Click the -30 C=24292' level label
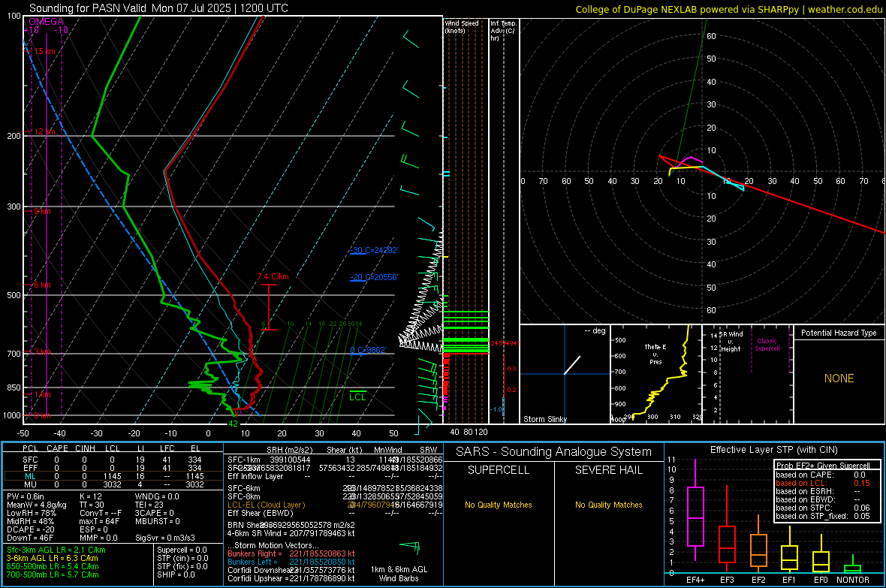The image size is (886, 588). click(374, 250)
